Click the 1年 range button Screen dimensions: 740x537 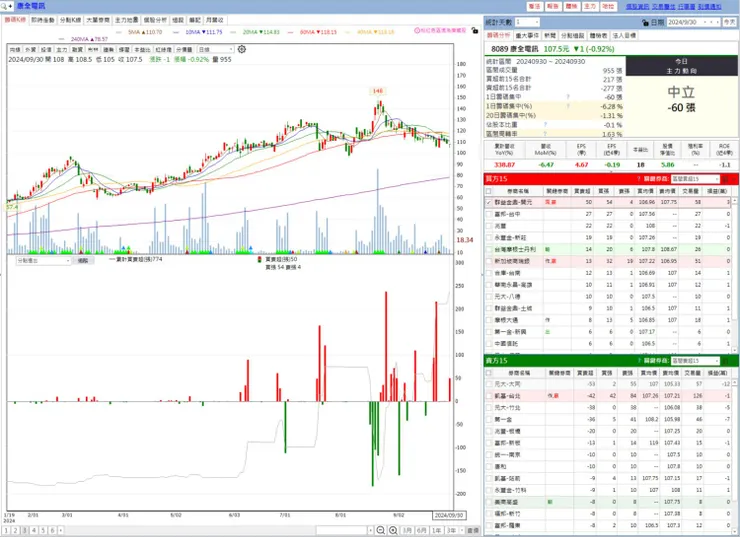pyautogui.click(x=436, y=530)
